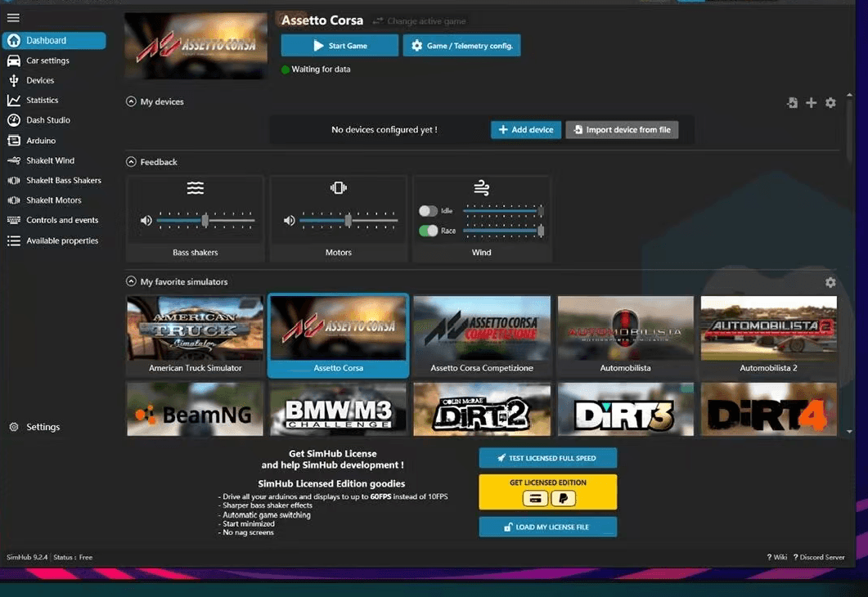Open Dash Studio section
This screenshot has height=597, width=868.
point(48,120)
